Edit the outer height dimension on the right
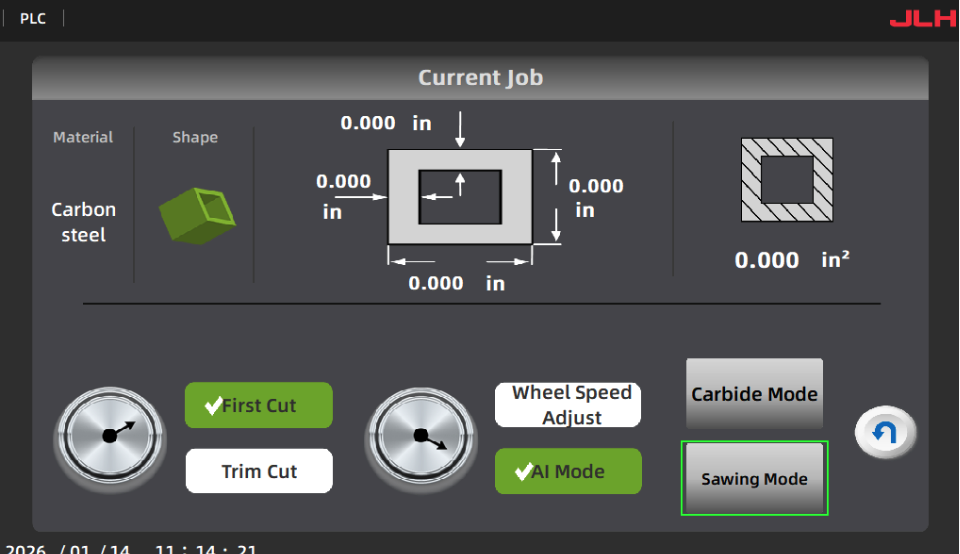The image size is (960, 554). 596,186
